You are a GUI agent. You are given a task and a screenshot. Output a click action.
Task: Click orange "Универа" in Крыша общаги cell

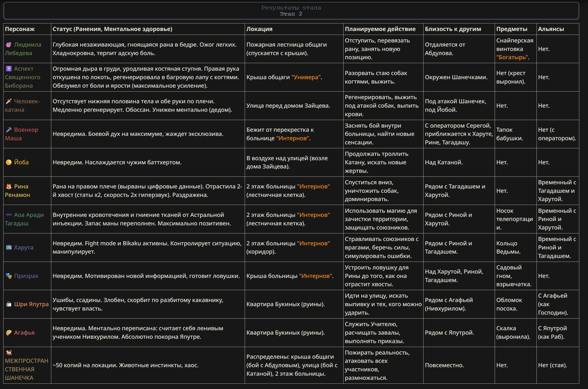pos(306,77)
